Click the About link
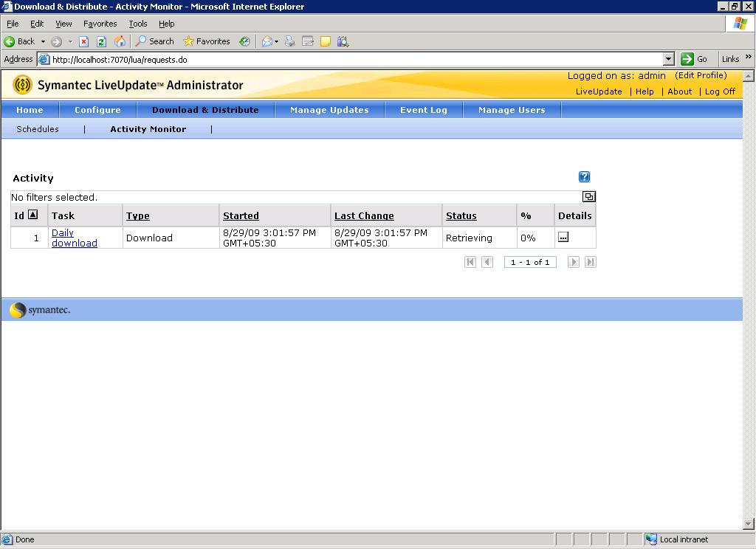756x549 pixels. [x=679, y=91]
